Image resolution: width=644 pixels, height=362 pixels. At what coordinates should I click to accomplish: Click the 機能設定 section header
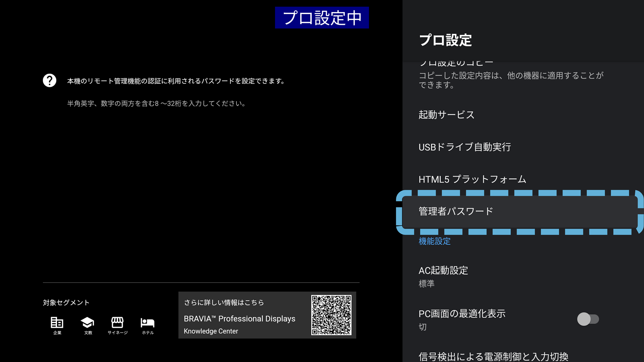[x=434, y=241]
